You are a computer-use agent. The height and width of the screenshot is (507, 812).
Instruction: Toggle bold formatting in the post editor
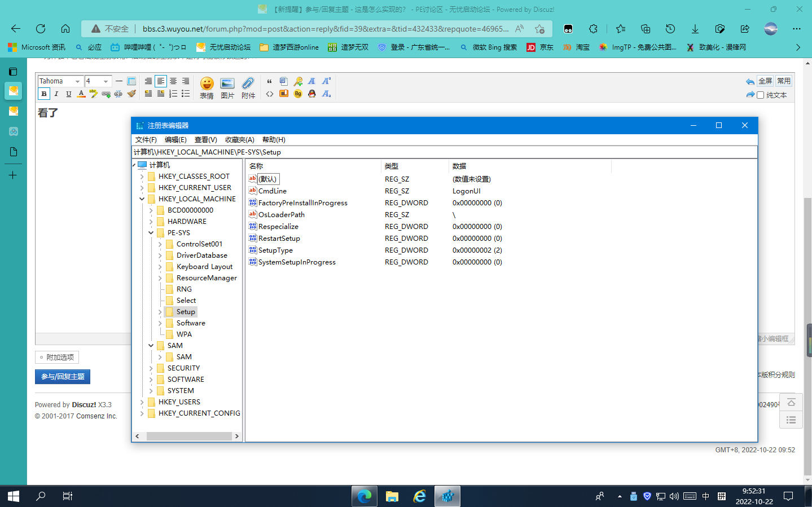click(x=44, y=94)
